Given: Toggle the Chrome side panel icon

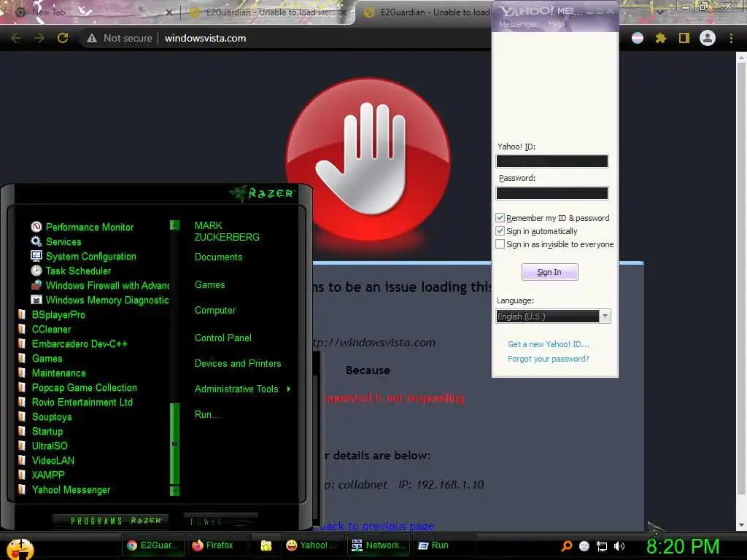Looking at the screenshot, I should click(684, 38).
